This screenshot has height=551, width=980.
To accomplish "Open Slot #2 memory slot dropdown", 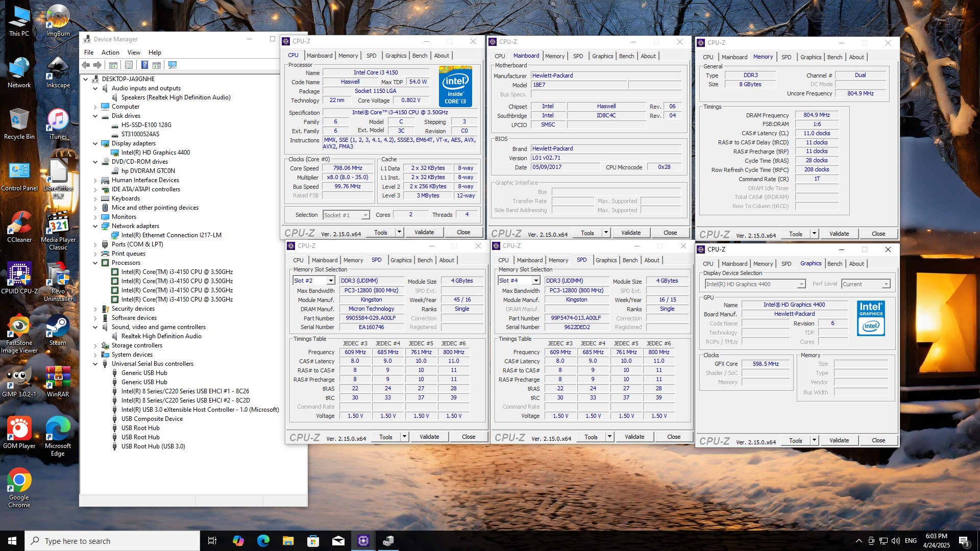I will click(331, 281).
